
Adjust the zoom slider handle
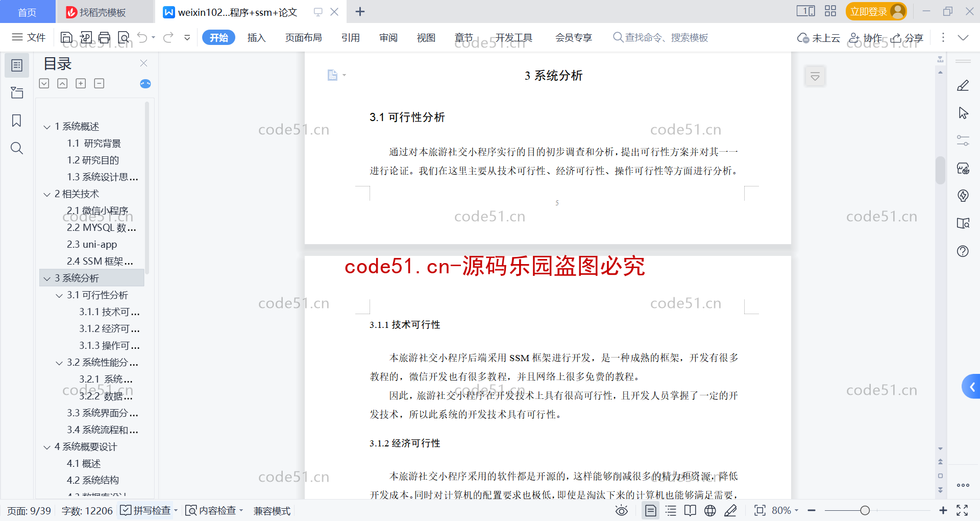tap(865, 510)
